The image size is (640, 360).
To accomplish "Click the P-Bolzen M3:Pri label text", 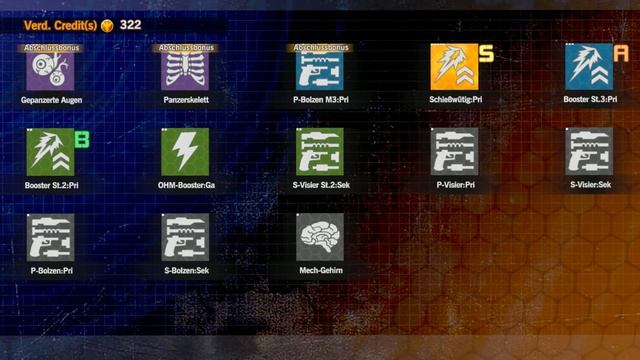I will [x=321, y=100].
